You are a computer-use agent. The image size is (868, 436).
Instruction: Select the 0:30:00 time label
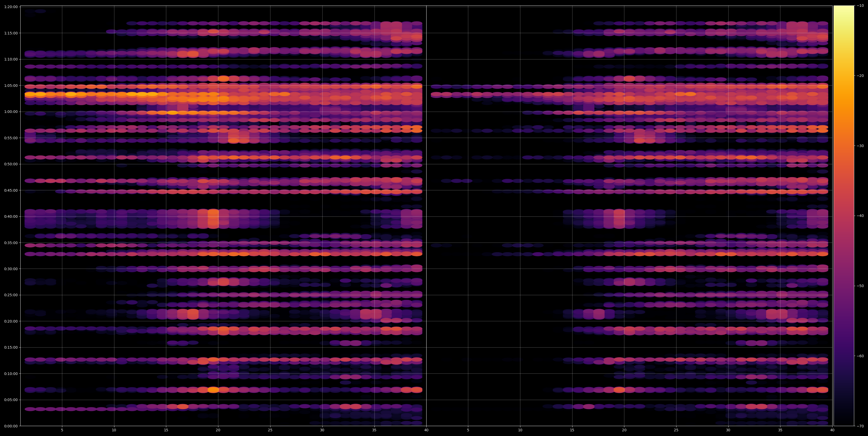point(10,269)
